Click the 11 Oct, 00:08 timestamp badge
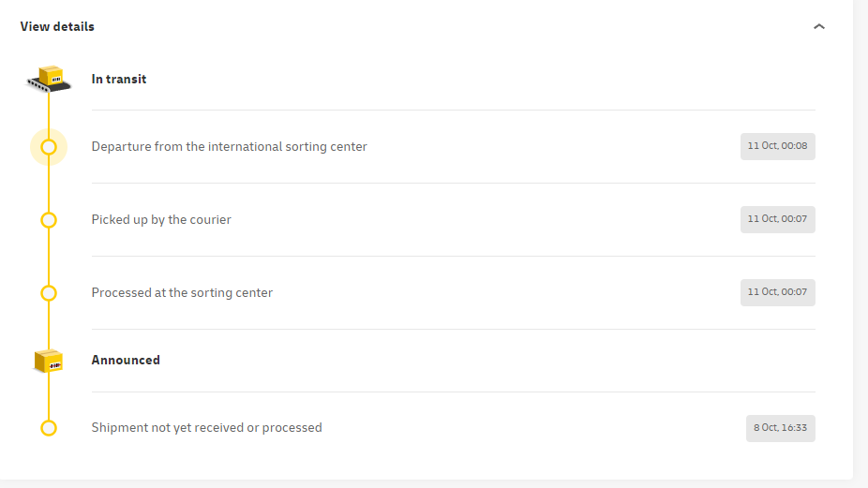 coord(777,146)
